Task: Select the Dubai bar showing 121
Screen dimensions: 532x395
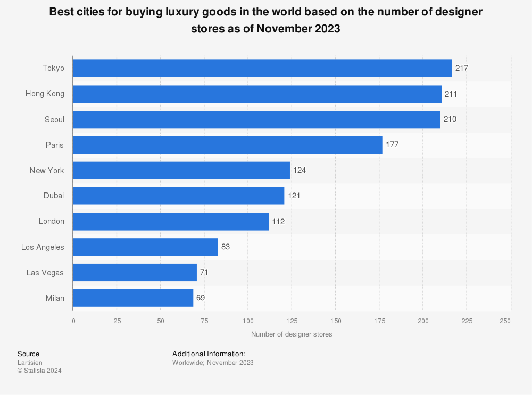Action: (178, 196)
